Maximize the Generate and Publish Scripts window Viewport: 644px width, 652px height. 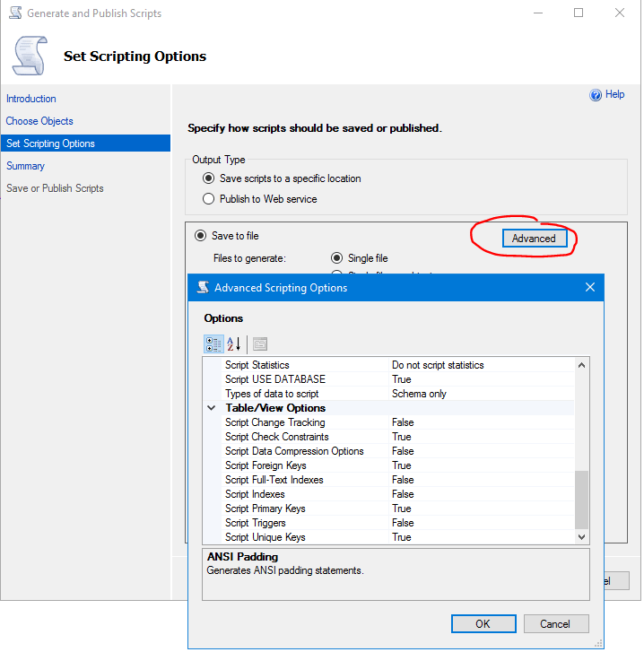579,13
